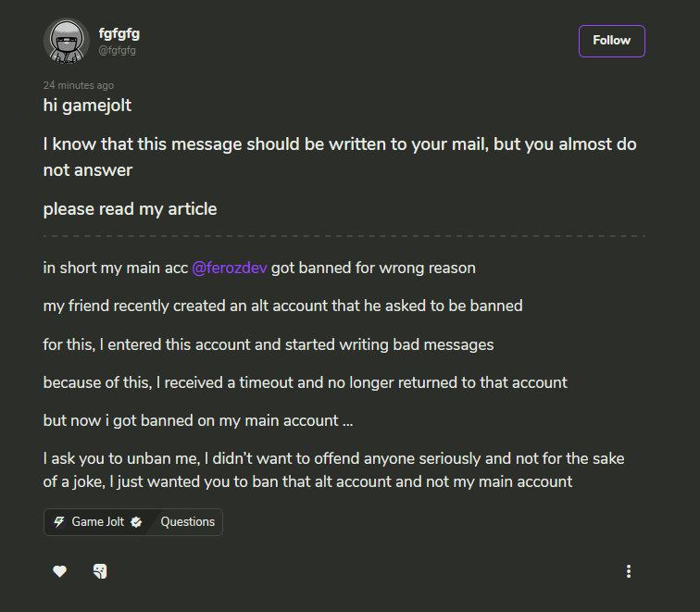Click the Game Jolt lightning bolt logo
Viewport: 700px width, 612px height.
point(59,522)
